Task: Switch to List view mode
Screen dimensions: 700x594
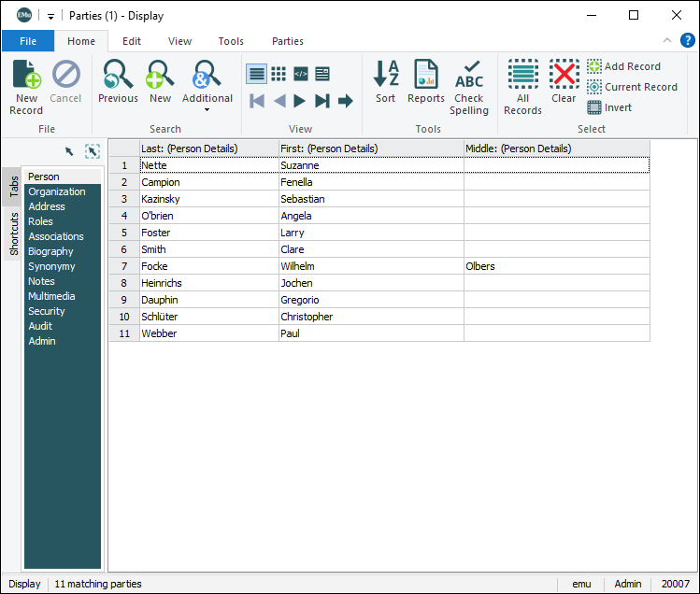Action: 256,74
